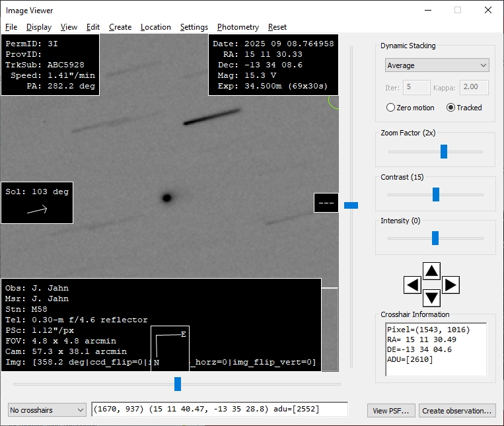
Task: Open the Photometry menu
Action: click(x=238, y=27)
